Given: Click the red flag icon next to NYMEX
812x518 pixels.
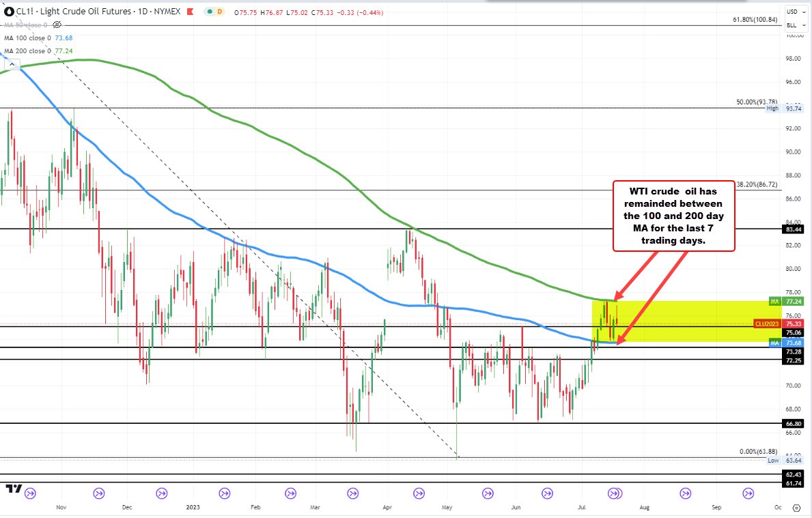Looking at the screenshot, I should (x=188, y=12).
